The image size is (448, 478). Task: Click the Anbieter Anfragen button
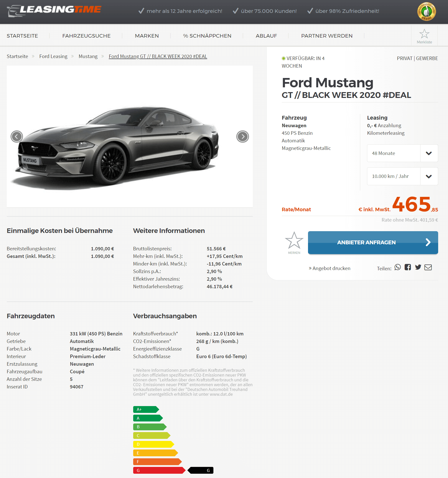[x=373, y=243]
